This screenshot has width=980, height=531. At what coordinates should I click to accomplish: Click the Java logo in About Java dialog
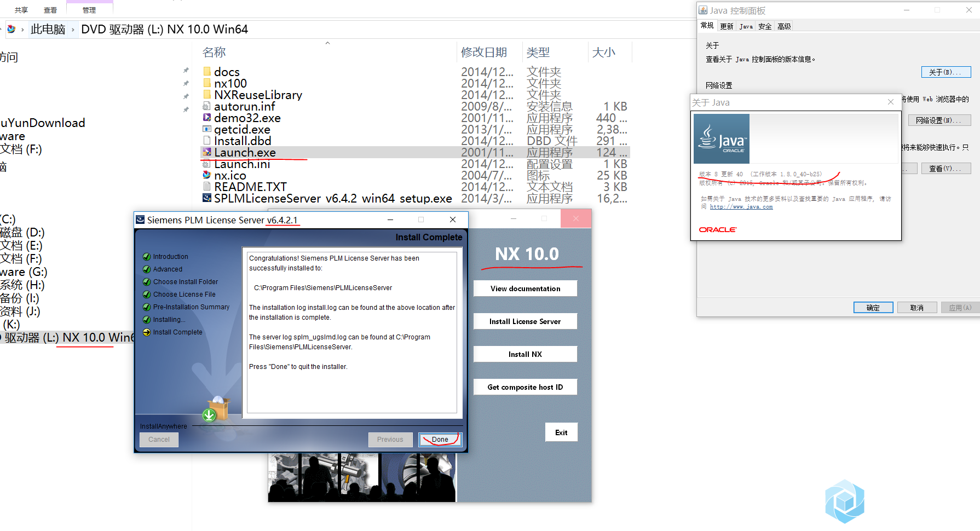tap(722, 138)
